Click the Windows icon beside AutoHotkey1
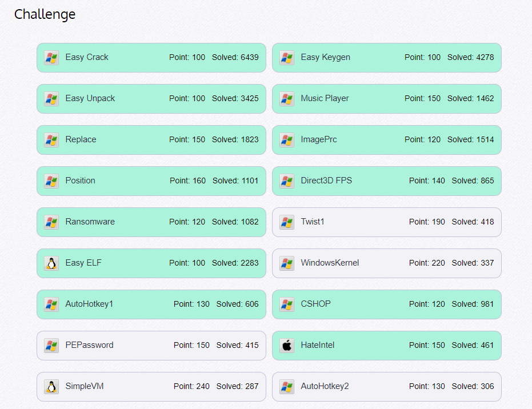 click(51, 304)
